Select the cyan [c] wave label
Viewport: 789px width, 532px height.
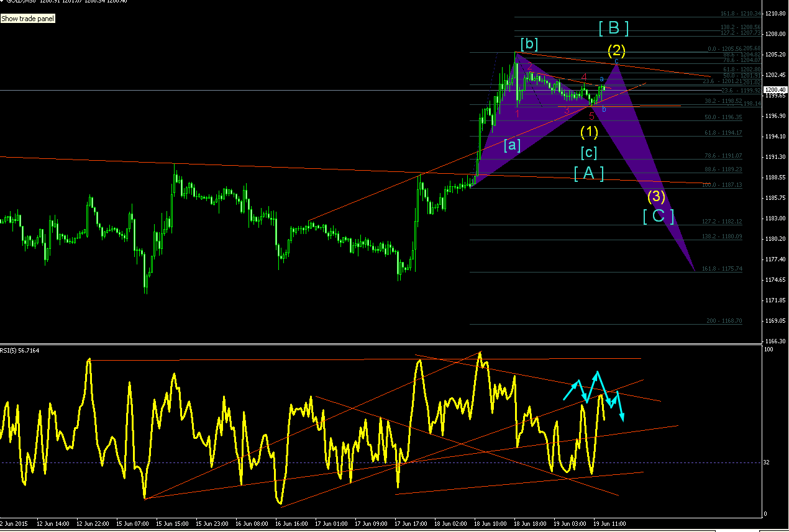589,152
